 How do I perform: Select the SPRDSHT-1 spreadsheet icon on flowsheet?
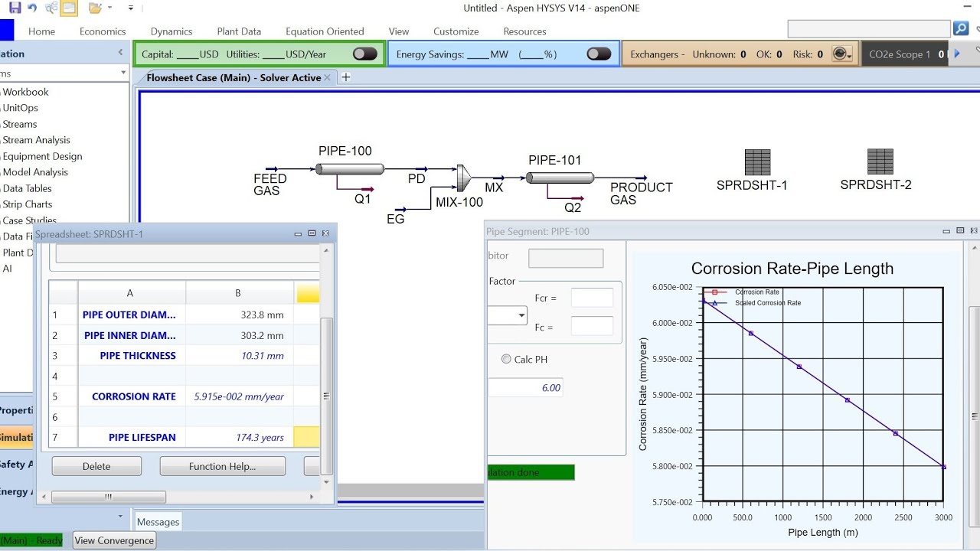(x=757, y=161)
